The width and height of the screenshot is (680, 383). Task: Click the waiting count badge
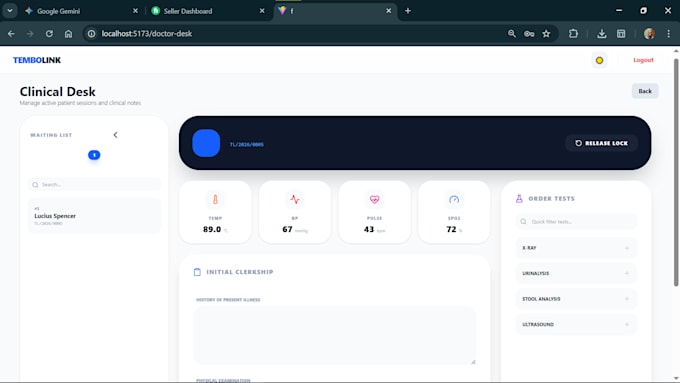94,155
